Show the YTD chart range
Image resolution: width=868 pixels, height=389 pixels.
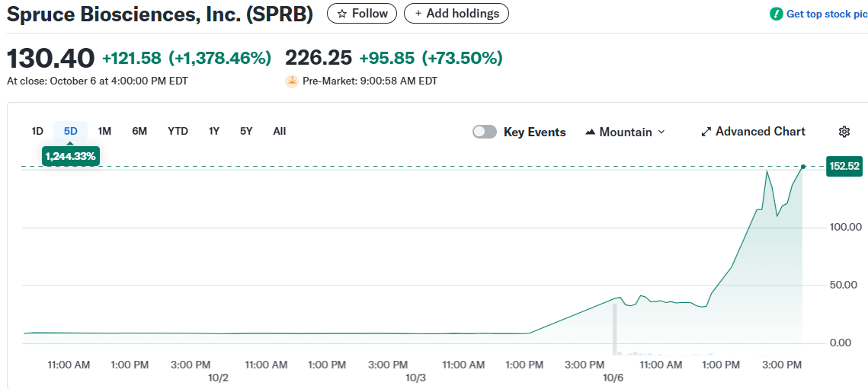pos(178,131)
